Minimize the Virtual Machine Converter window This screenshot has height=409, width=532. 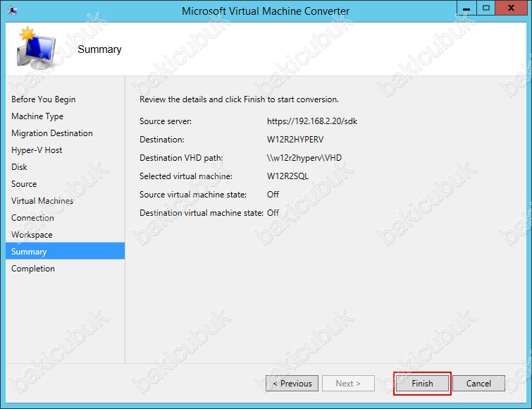click(465, 8)
